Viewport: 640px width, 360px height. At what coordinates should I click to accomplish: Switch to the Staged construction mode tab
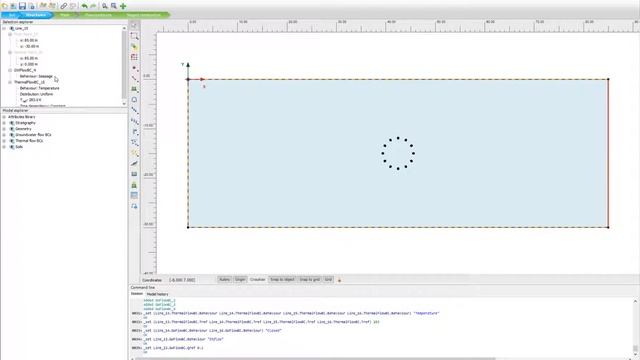pyautogui.click(x=143, y=15)
